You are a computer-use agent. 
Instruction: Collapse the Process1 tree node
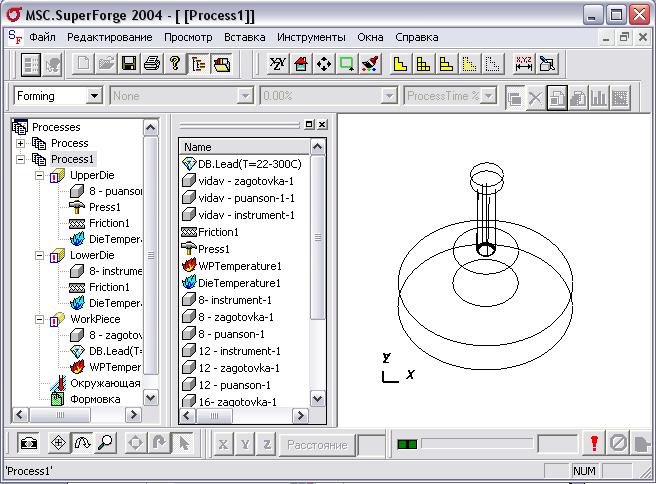coord(20,159)
